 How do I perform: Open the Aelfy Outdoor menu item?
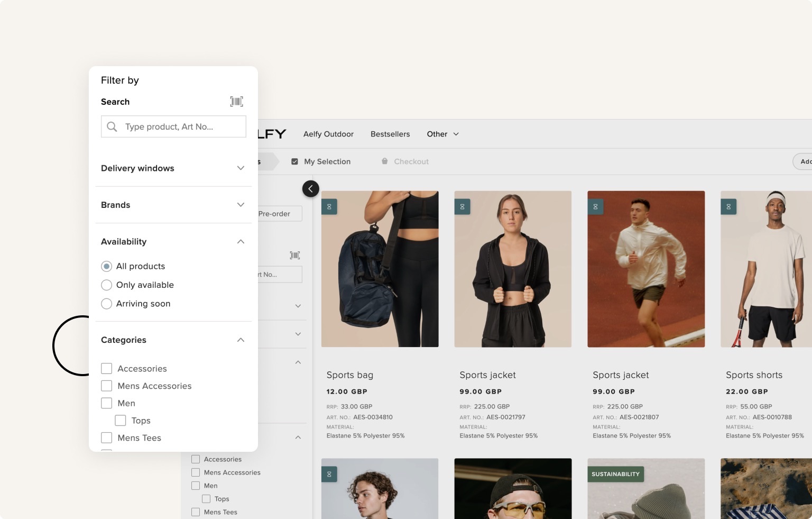[328, 134]
